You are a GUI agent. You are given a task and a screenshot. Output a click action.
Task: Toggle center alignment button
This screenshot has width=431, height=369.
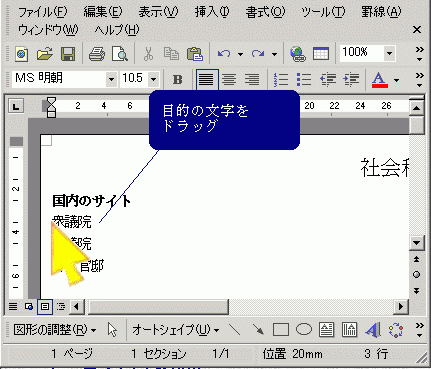point(229,79)
